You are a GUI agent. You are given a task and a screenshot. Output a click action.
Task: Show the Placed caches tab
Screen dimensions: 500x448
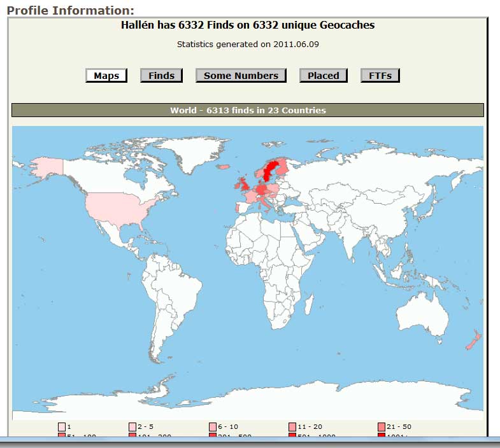point(324,76)
